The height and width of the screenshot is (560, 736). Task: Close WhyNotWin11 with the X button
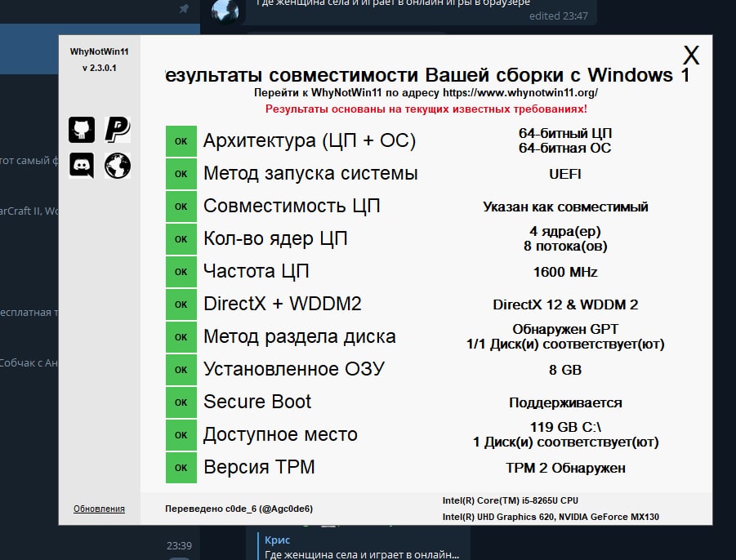tap(691, 56)
